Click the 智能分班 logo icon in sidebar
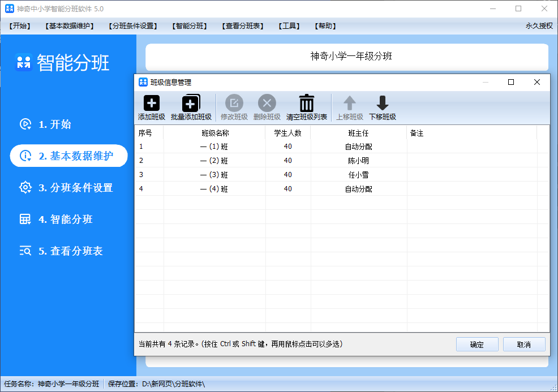 (x=23, y=62)
